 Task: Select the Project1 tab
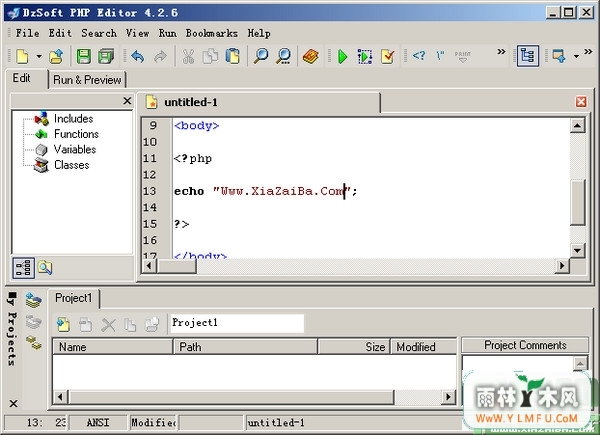pyautogui.click(x=73, y=298)
